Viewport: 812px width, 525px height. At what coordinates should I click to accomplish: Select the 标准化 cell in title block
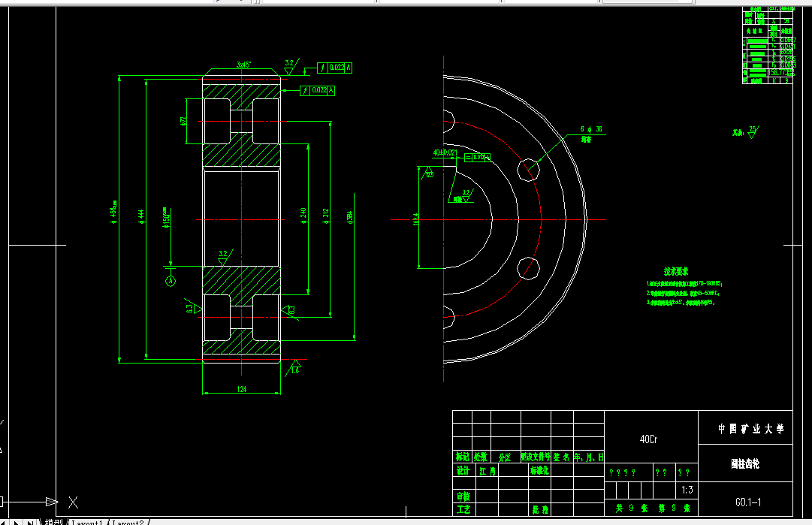(x=539, y=470)
